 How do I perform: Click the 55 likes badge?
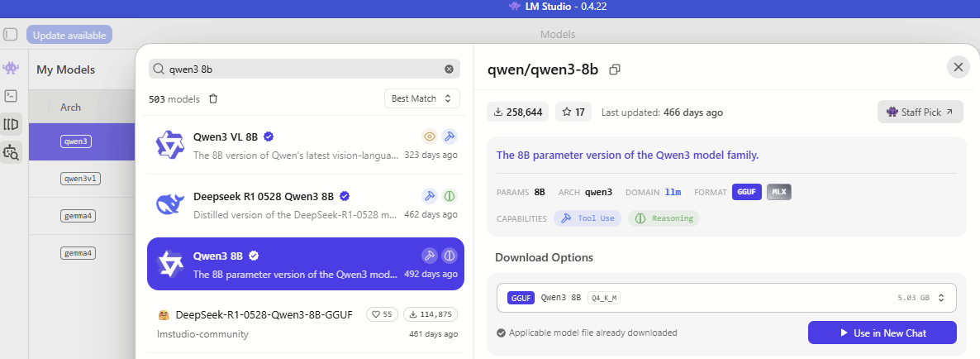(383, 314)
